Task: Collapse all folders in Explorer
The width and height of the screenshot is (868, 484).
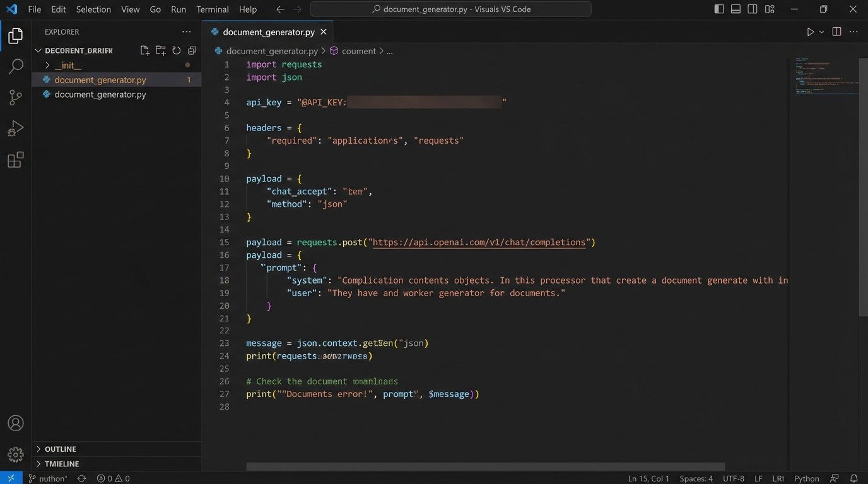Action: (x=192, y=50)
